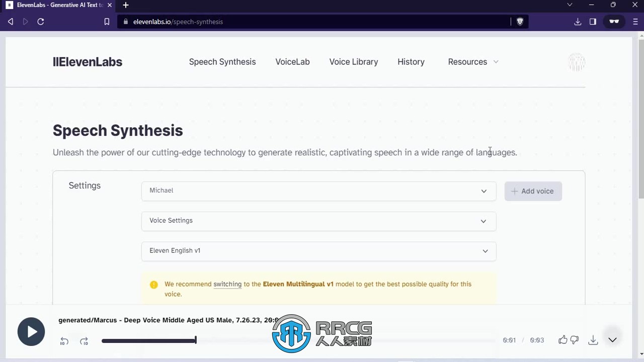Go forward in browser history
Viewport: 644px width, 362px height.
pos(26,22)
